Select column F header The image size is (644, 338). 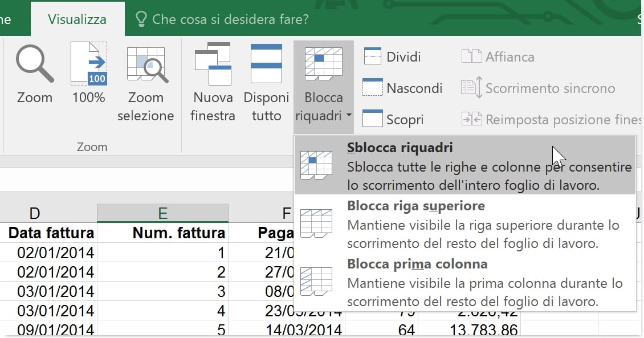[x=261, y=213]
